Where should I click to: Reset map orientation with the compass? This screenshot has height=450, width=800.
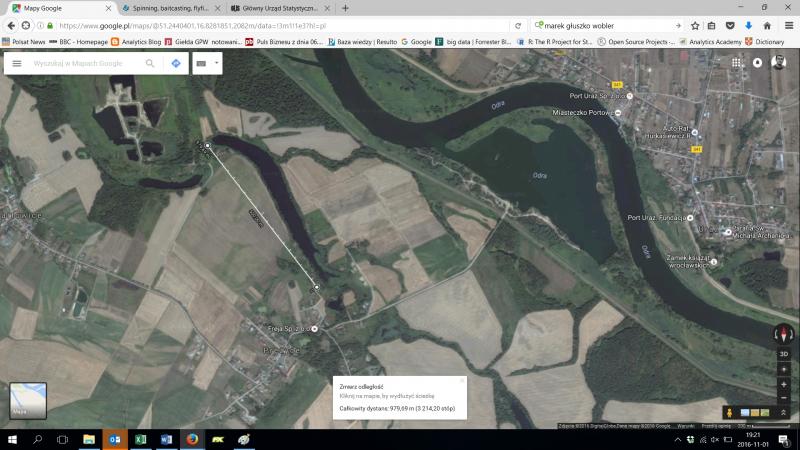tap(783, 335)
